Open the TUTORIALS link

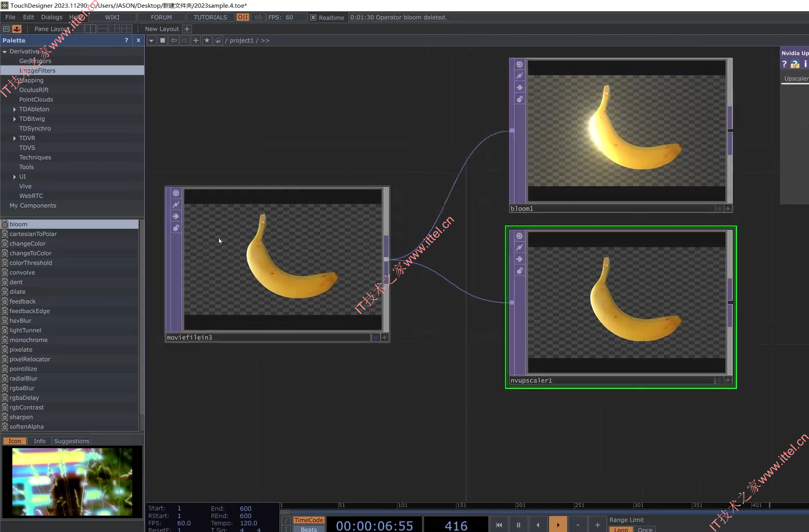[x=210, y=17]
